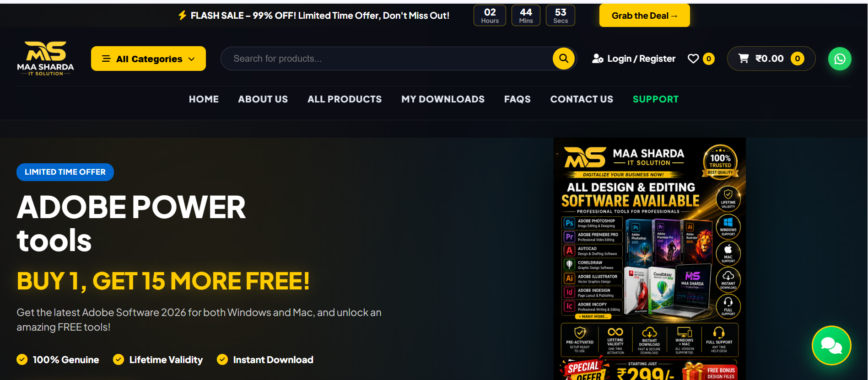Image resolution: width=868 pixels, height=380 pixels.
Task: Click the search magnifier button
Action: (564, 59)
